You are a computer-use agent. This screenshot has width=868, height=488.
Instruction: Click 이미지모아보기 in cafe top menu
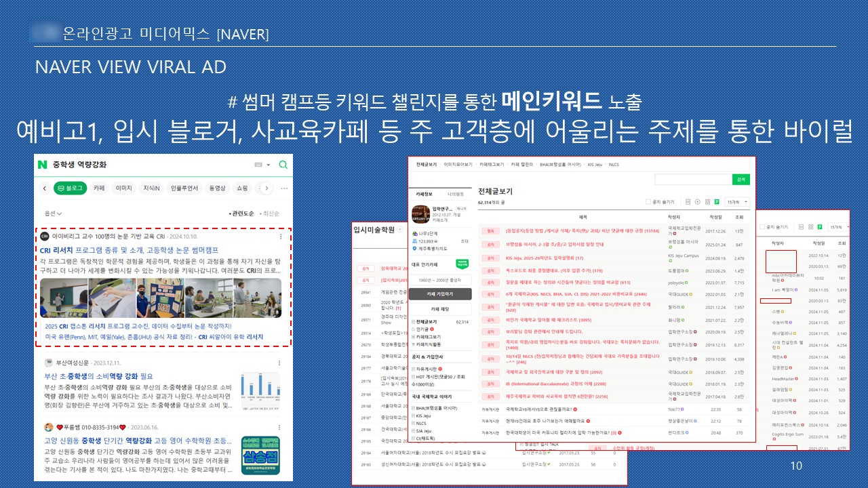click(x=458, y=165)
